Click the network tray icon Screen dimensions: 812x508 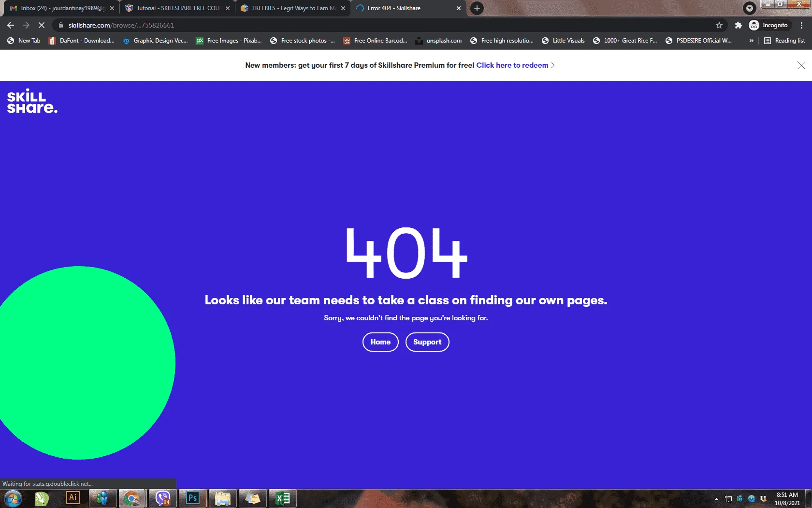(728, 499)
